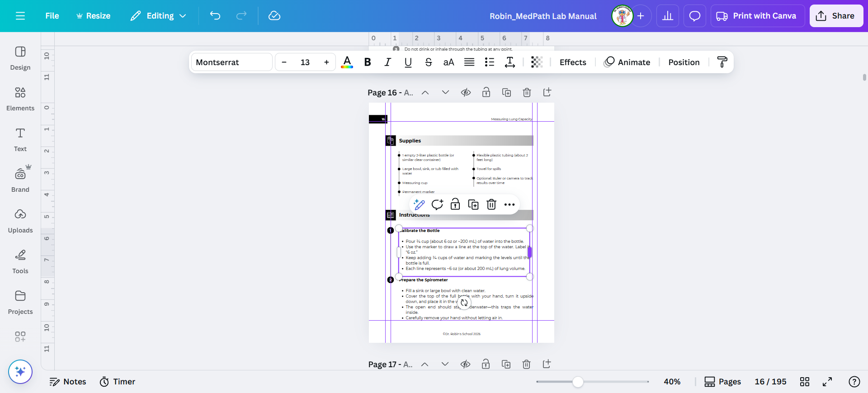868x393 pixels.
Task: Move Page 16 down with chevron
Action: click(445, 93)
